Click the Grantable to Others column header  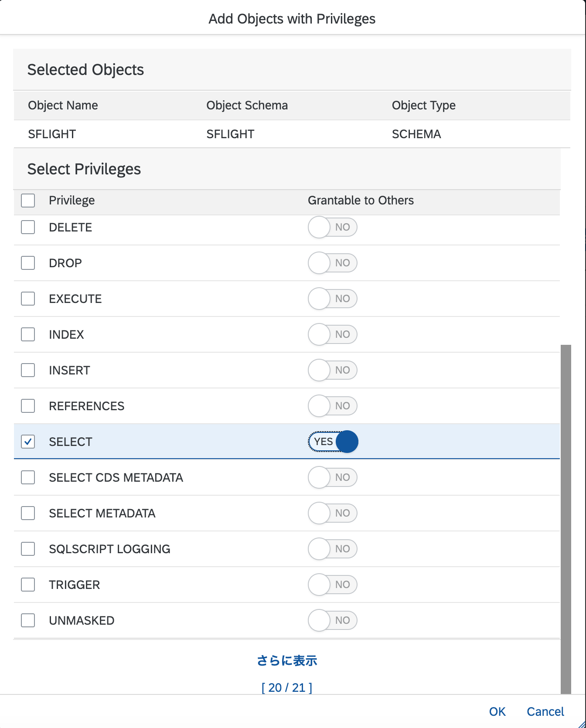coord(361,201)
